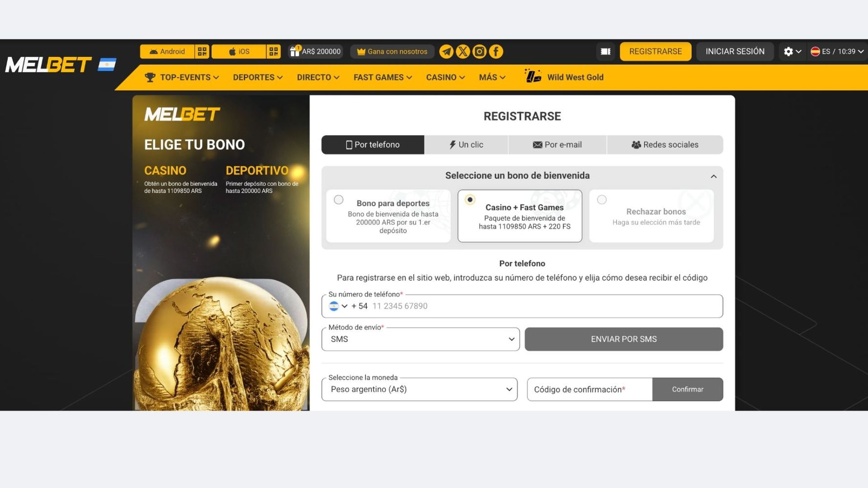This screenshot has height=488, width=868.
Task: Open the Facebook social icon
Action: click(x=496, y=51)
